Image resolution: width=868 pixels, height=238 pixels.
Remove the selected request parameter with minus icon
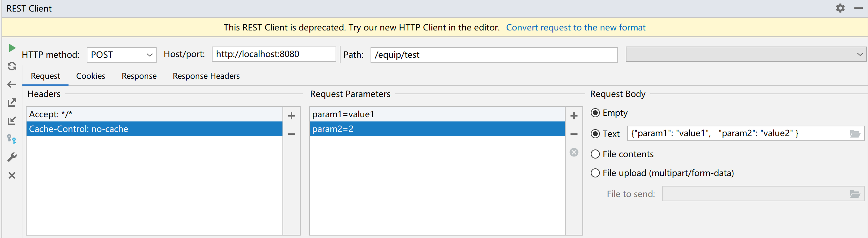[x=574, y=134]
